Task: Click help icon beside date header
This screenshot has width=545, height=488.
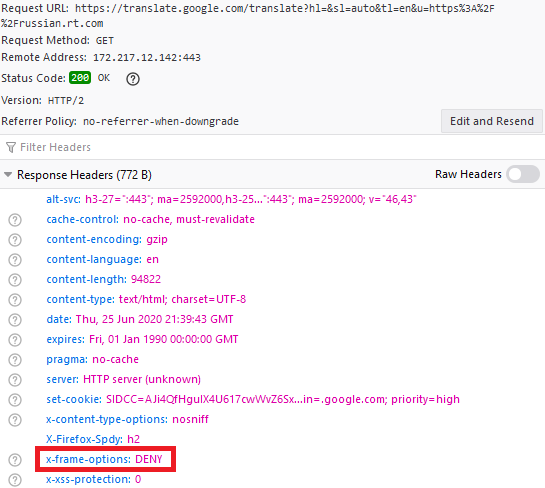Action: (x=15, y=320)
